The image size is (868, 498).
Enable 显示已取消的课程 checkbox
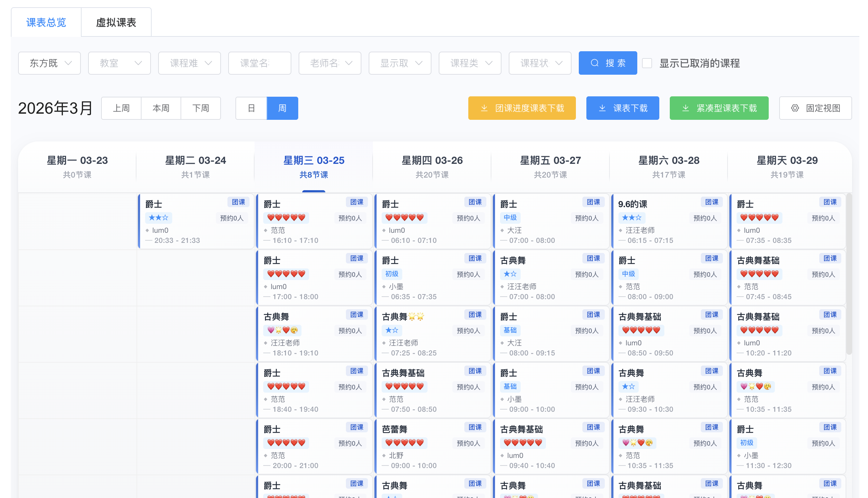[647, 63]
